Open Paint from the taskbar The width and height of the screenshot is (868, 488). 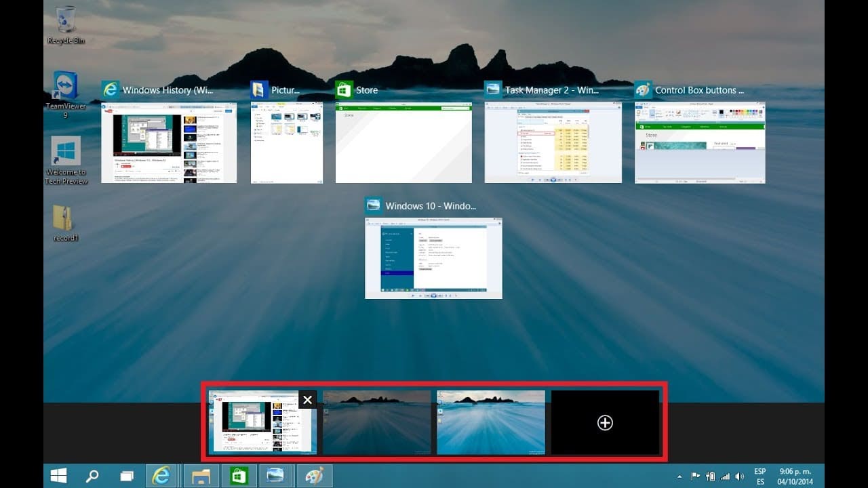(314, 476)
